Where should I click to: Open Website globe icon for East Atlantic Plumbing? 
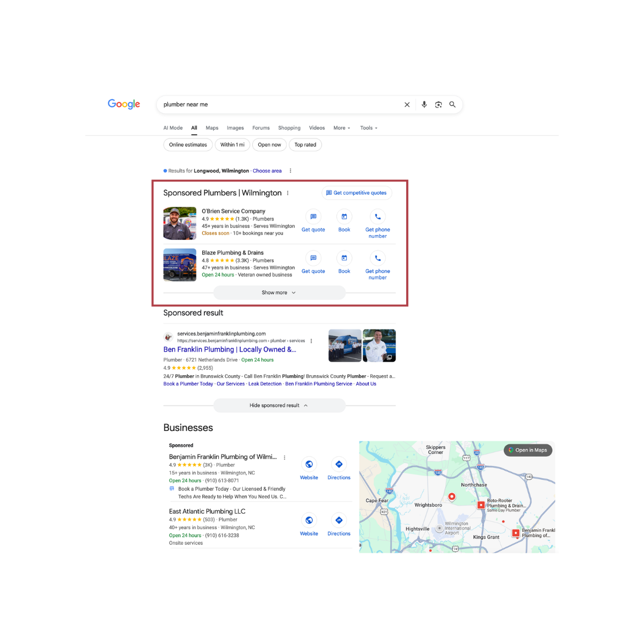[309, 520]
